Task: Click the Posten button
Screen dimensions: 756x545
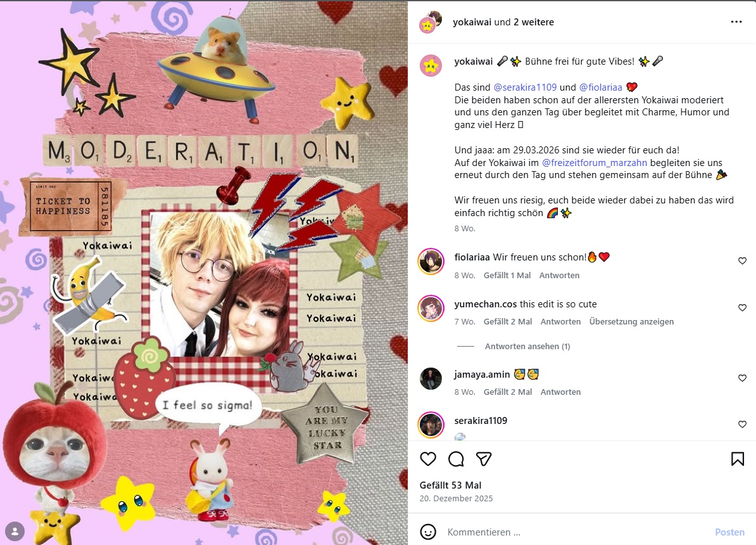Action: pyautogui.click(x=729, y=532)
